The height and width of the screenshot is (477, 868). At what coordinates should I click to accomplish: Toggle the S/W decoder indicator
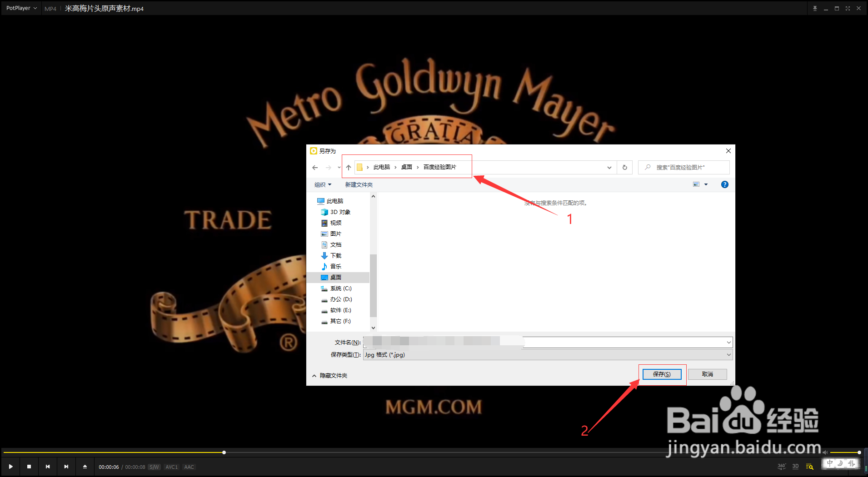click(x=154, y=467)
